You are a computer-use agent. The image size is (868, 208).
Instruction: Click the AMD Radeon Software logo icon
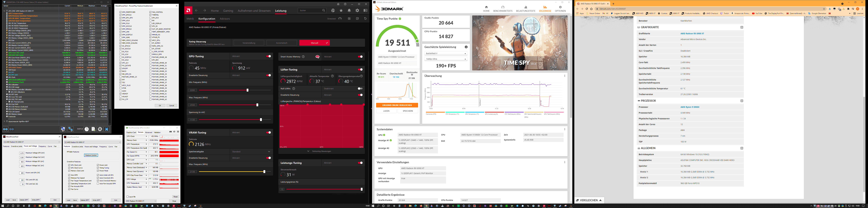189,10
